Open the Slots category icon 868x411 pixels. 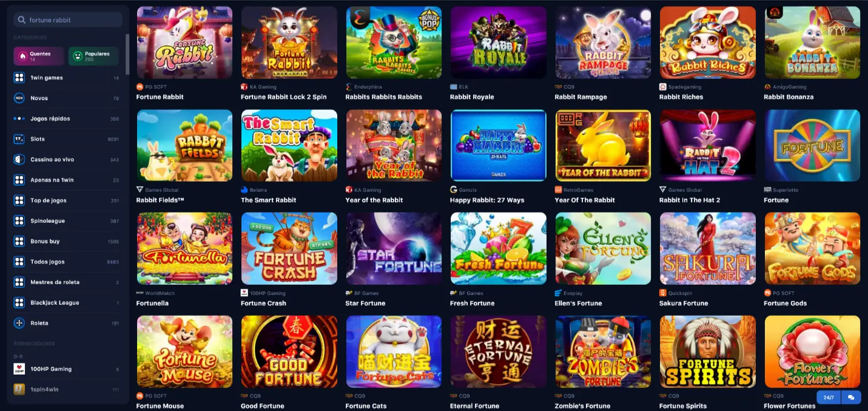pyautogui.click(x=19, y=139)
